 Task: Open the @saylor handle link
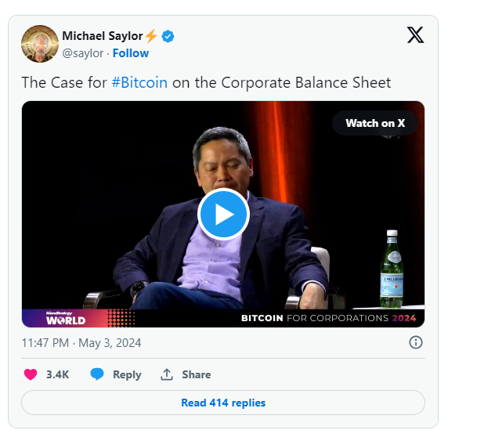tap(82, 53)
